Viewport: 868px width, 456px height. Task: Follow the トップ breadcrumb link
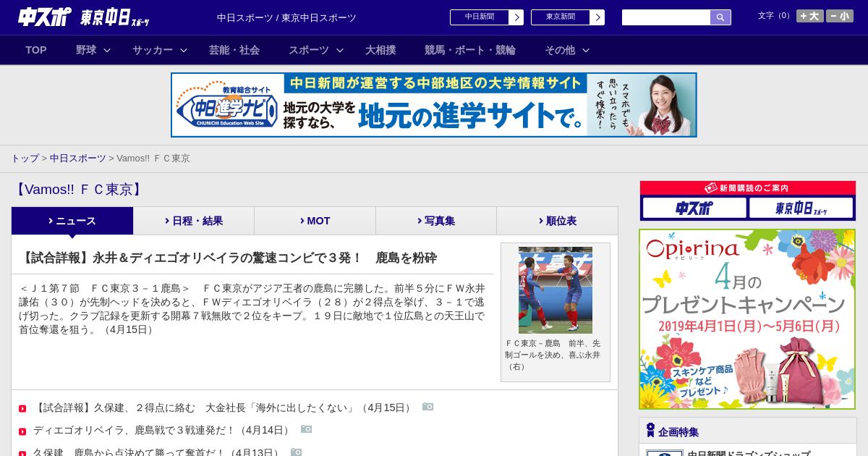click(25, 158)
